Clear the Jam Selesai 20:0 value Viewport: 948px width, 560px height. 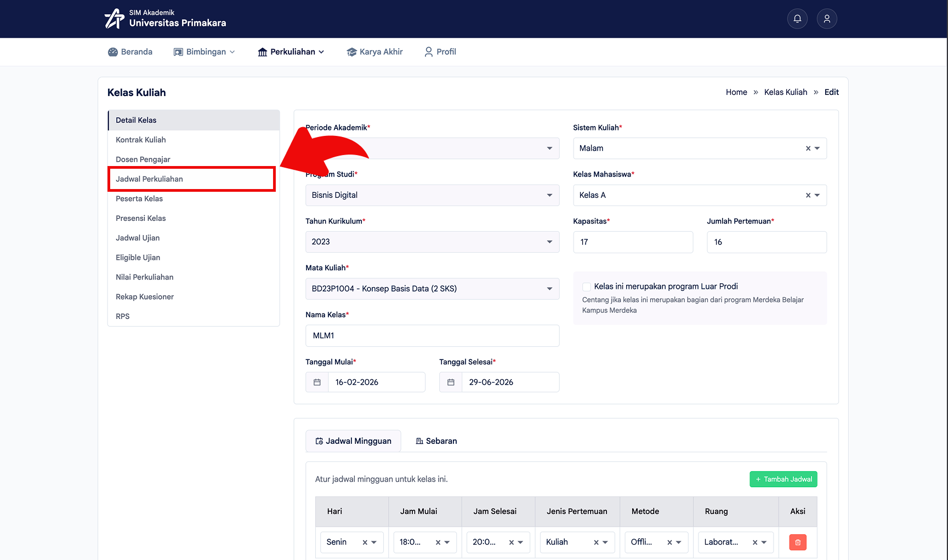point(512,542)
